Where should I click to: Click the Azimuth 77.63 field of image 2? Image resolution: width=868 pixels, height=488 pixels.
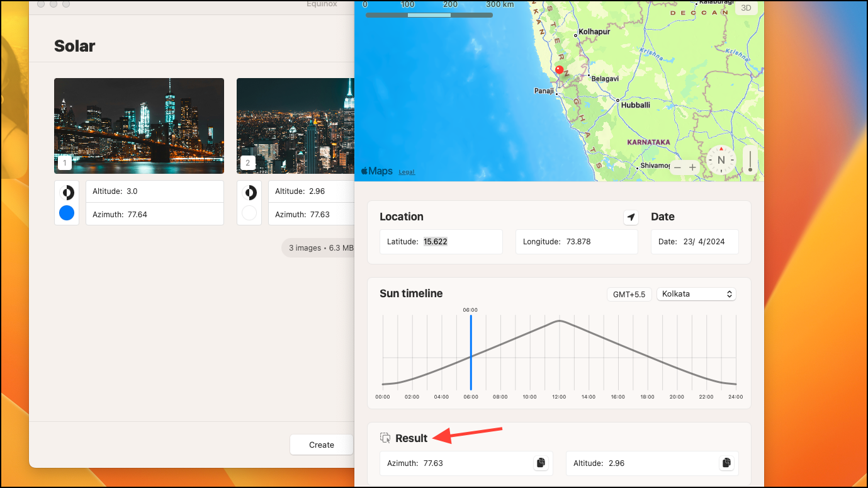pos(312,214)
